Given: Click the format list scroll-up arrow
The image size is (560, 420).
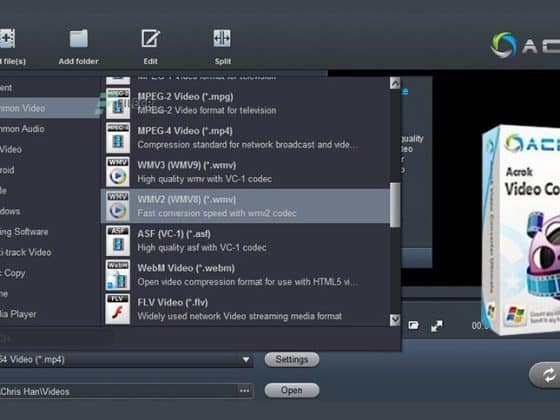Looking at the screenshot, I should coord(395,83).
